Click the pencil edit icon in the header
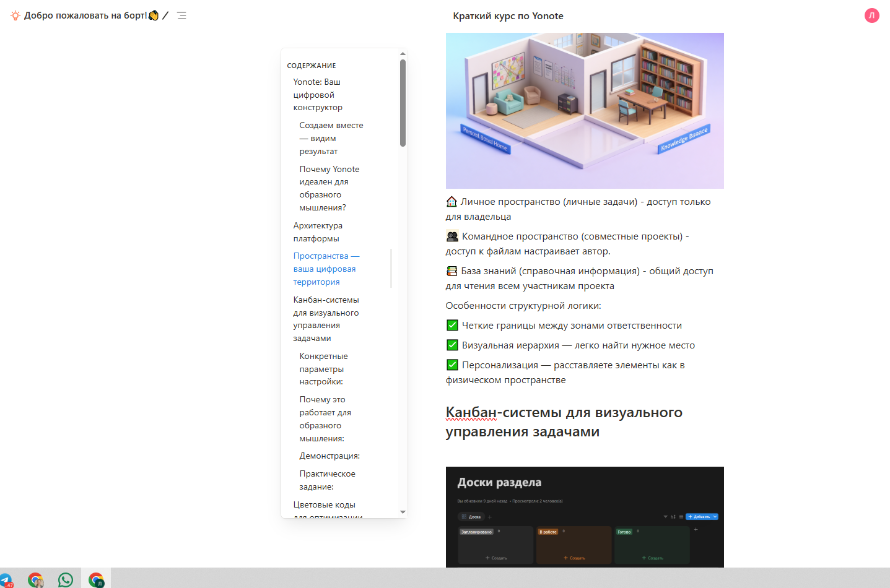The width and height of the screenshot is (890, 588). pyautogui.click(x=165, y=15)
